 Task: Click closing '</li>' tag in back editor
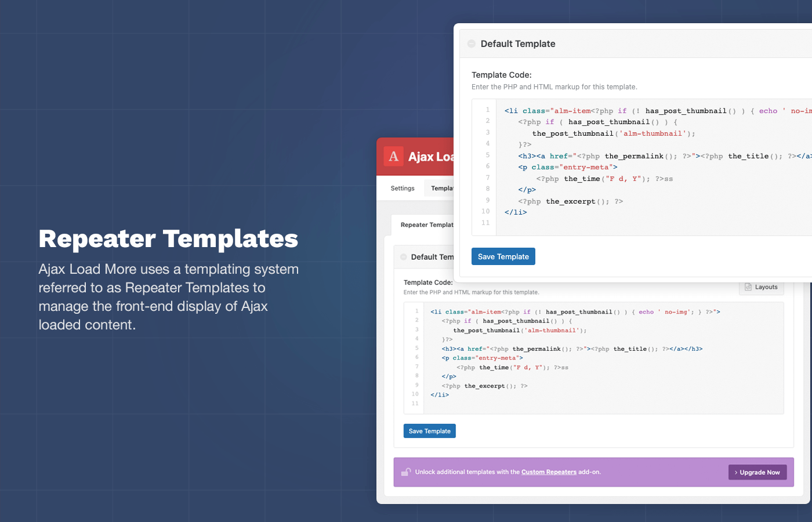point(440,395)
